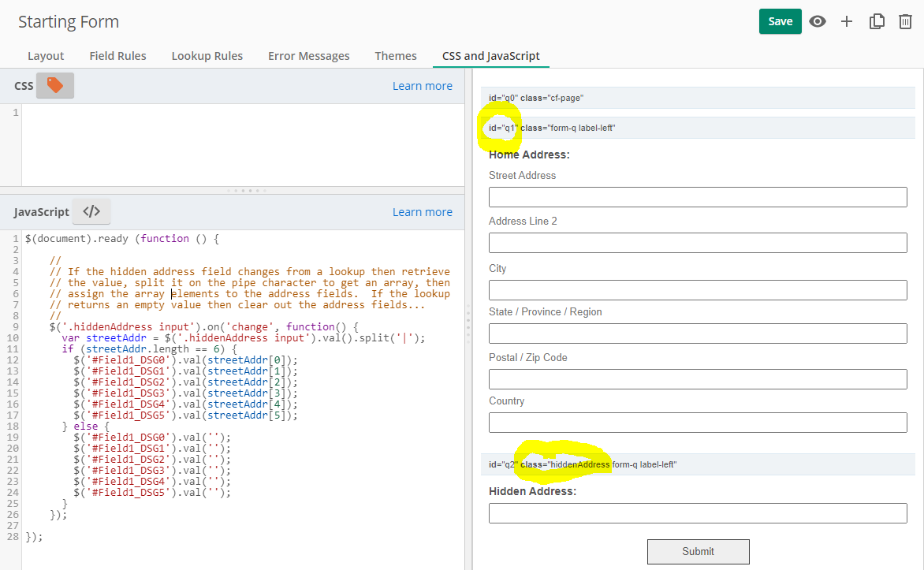Click the 'Hidden Address:' label
The height and width of the screenshot is (570, 924).
533,492
